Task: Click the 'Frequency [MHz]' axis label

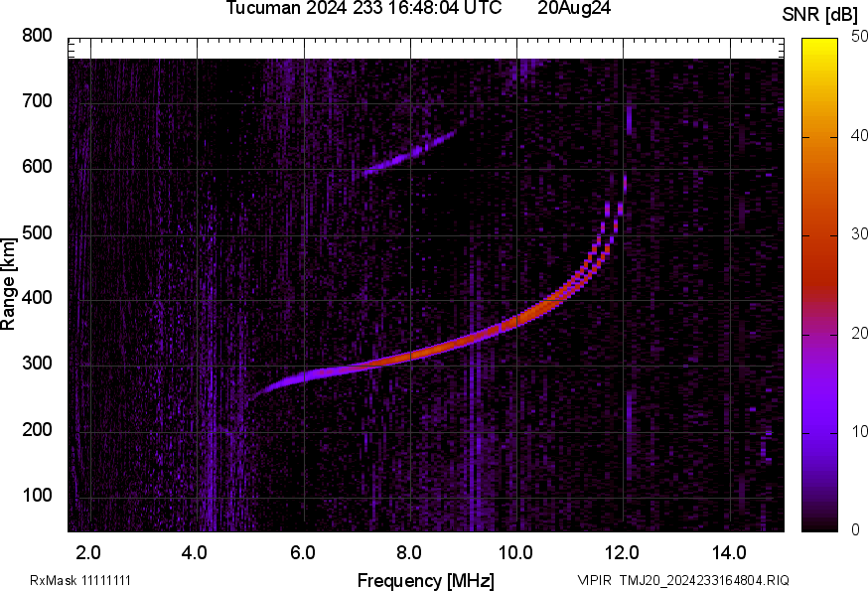Action: 426,580
